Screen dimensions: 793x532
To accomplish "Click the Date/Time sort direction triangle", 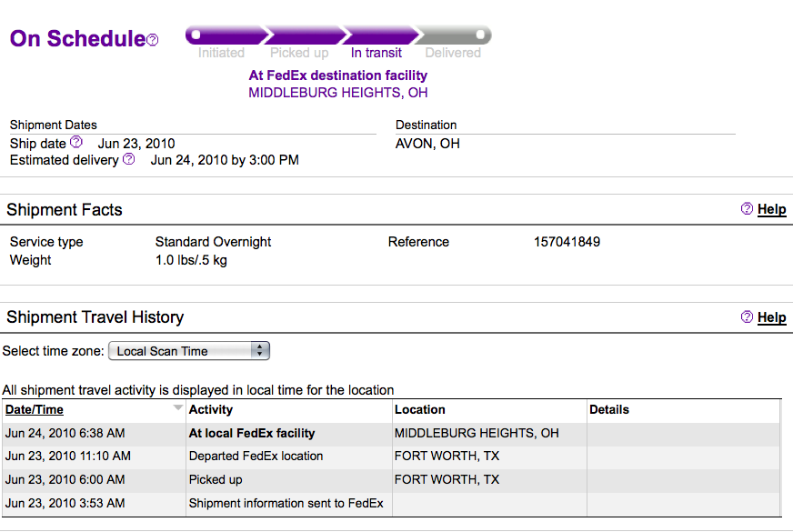I will tap(177, 407).
